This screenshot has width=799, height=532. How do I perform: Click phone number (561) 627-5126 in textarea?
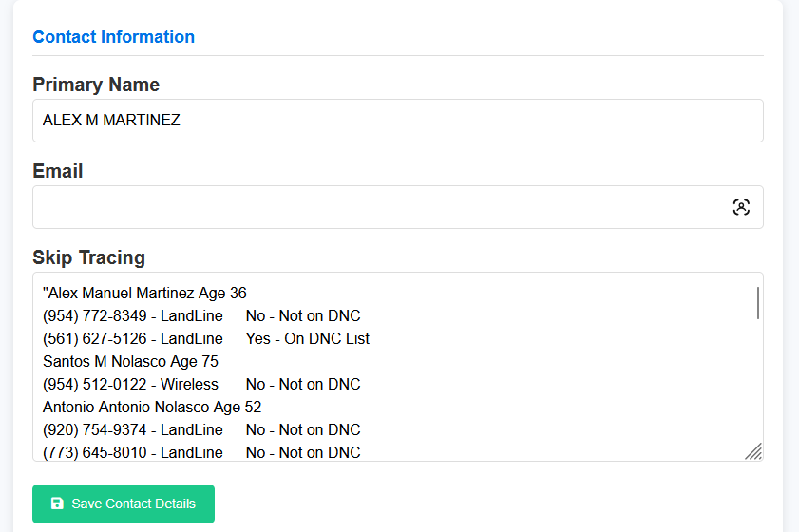click(x=95, y=338)
